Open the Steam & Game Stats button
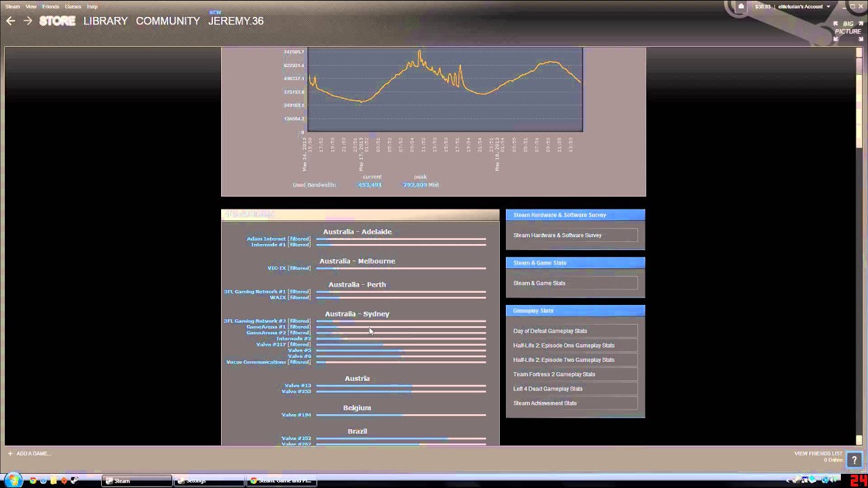Viewport: 868px width, 488px height. (575, 283)
